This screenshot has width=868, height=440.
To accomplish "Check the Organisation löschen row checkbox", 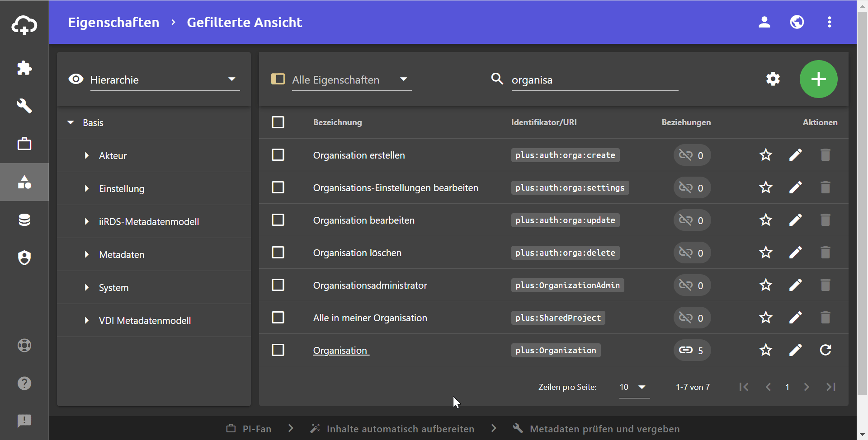I will 278,253.
